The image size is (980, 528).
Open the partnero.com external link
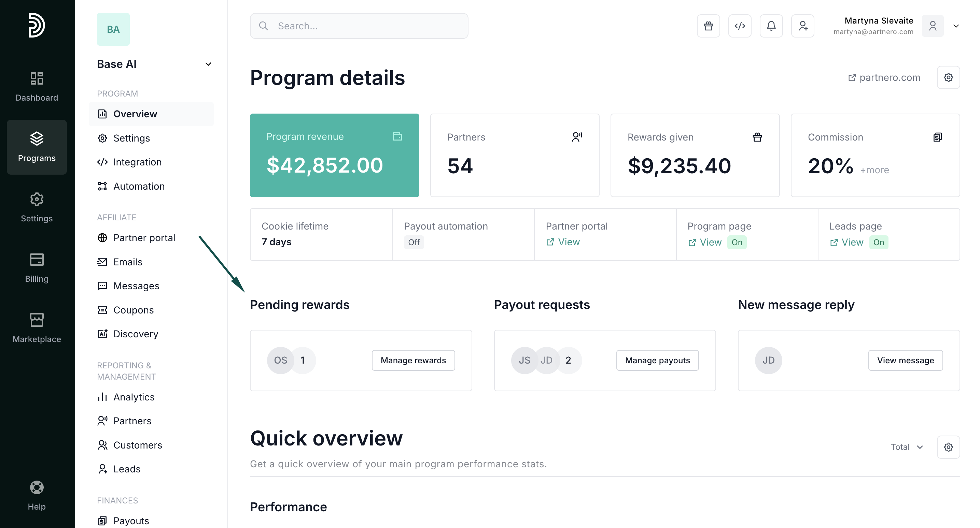click(884, 77)
